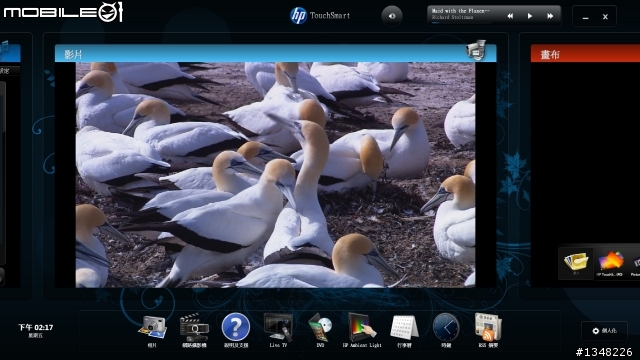Launch the webcam (網路攝影機) clapperboard app

[194, 328]
